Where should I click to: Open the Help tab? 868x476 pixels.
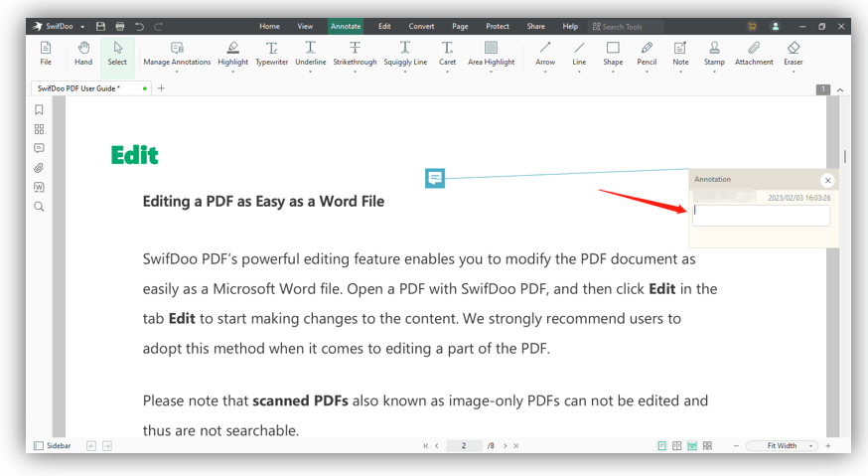click(570, 26)
